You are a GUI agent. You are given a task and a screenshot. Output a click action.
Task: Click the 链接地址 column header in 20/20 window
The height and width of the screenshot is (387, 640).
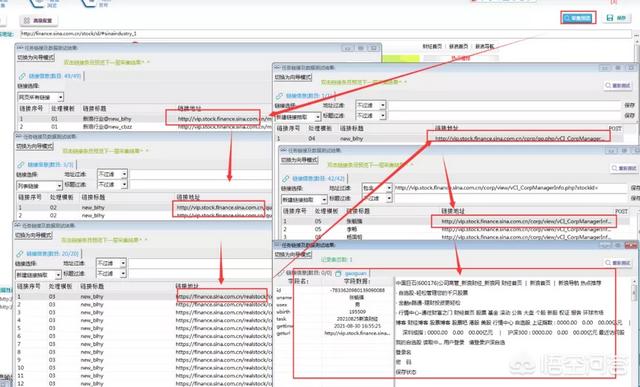point(187,286)
